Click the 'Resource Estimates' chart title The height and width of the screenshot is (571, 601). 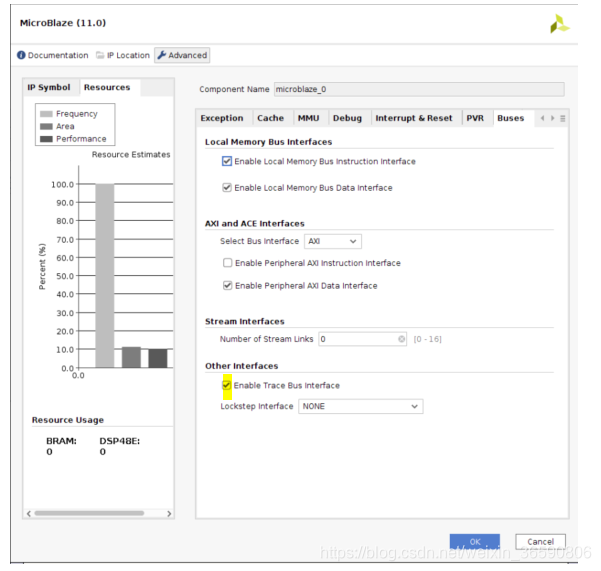pos(131,154)
